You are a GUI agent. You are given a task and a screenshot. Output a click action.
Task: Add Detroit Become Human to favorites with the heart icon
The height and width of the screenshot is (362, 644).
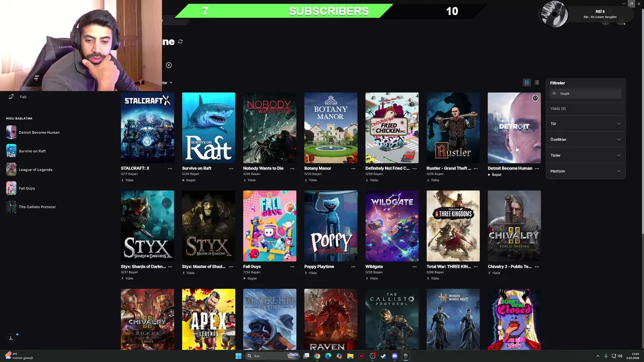(535, 98)
